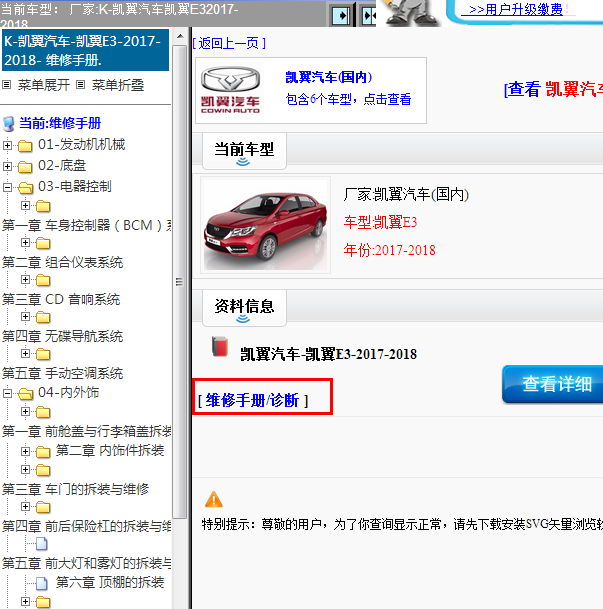The image size is (603, 609).
Task: Expand 第五章 手动空调系统 chapter node
Action: (25, 353)
